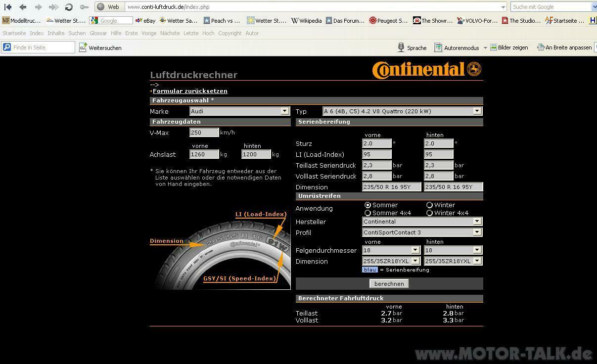Click the LI (Load-Index) label link
The image size is (597, 364).
click(261, 214)
